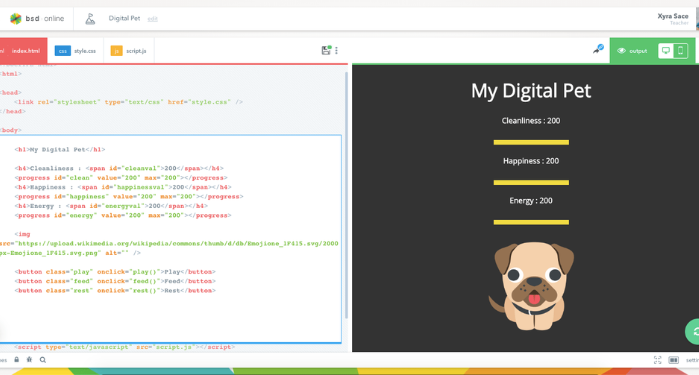
Task: Click the Happiness : 200 text in output
Action: (531, 161)
